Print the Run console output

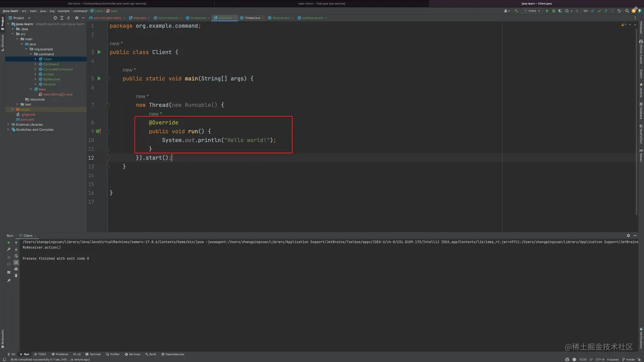point(16,269)
